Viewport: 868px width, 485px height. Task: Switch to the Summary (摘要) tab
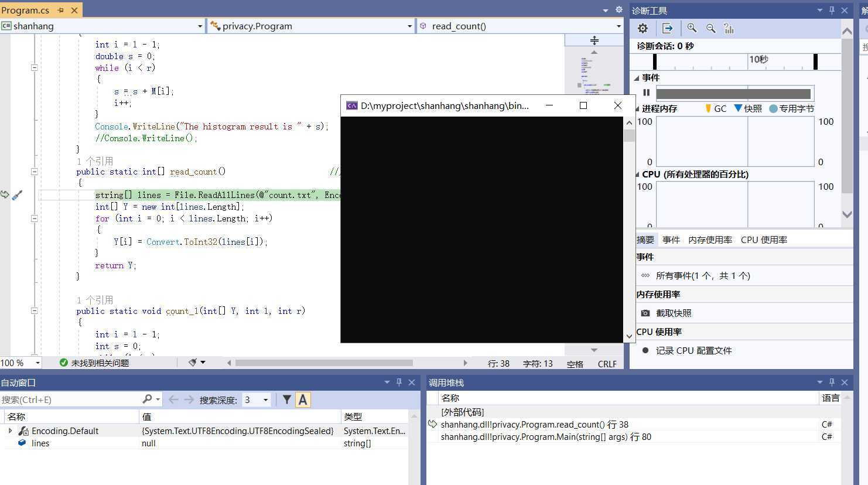point(645,240)
